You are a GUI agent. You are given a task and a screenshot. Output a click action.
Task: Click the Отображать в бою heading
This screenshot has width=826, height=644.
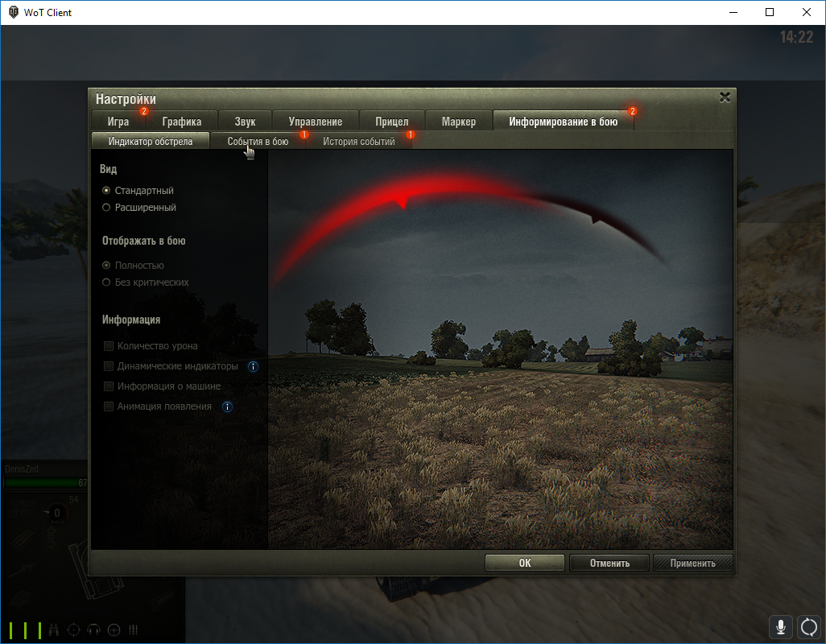point(144,241)
